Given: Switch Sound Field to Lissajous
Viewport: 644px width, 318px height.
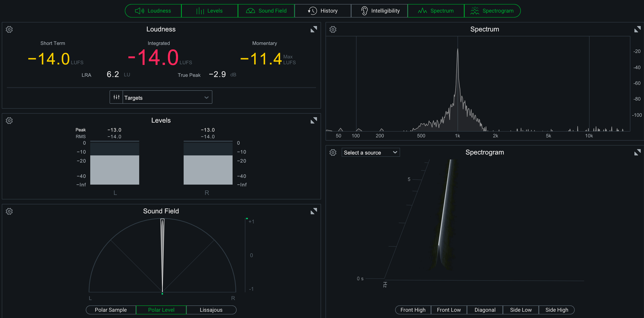Looking at the screenshot, I should [x=211, y=310].
